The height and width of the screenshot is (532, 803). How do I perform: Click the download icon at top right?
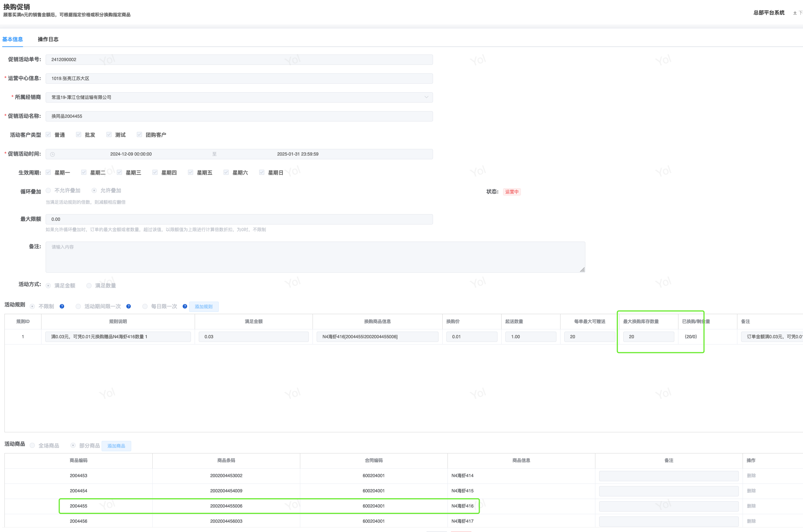pos(795,13)
